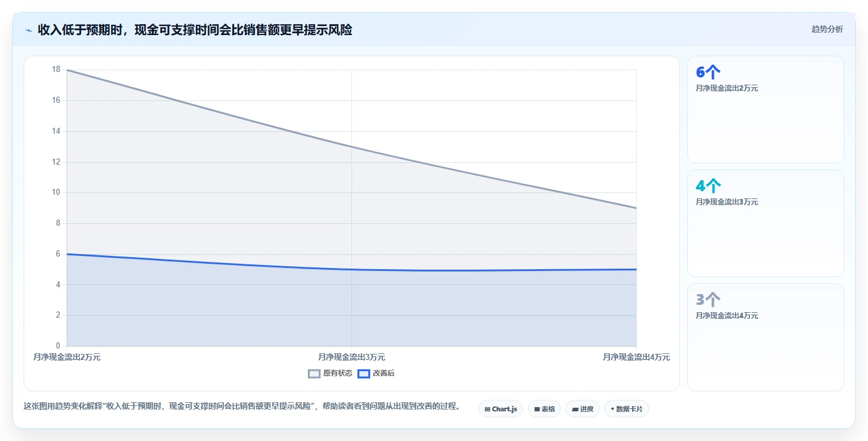The image size is (868, 441).
Task: Click the 月净现金流出2万元 card caption
Action: [x=726, y=88]
